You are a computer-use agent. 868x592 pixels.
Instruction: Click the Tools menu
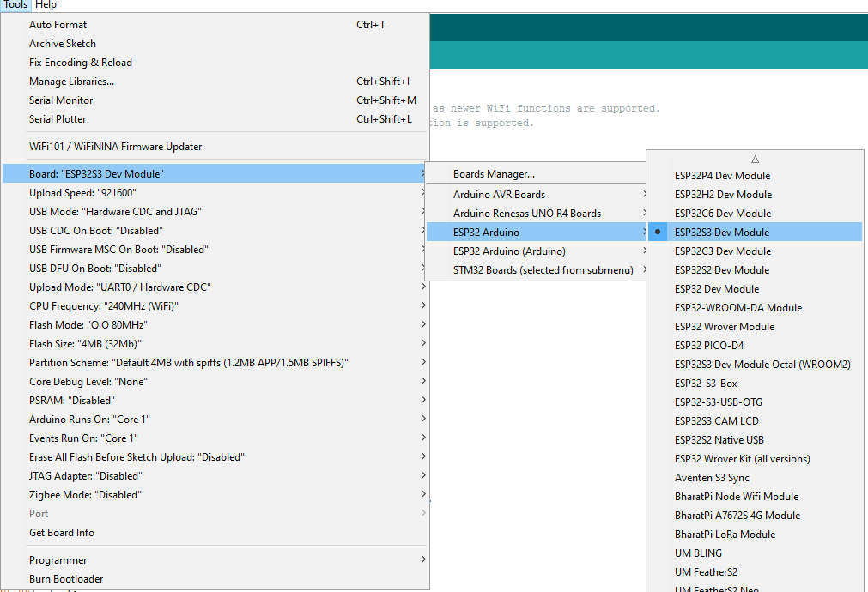(15, 5)
